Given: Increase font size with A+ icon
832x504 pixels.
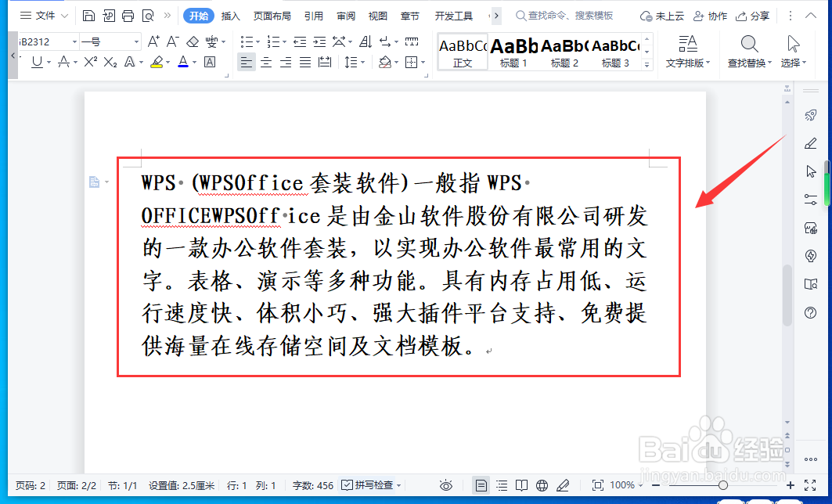Looking at the screenshot, I should (153, 41).
